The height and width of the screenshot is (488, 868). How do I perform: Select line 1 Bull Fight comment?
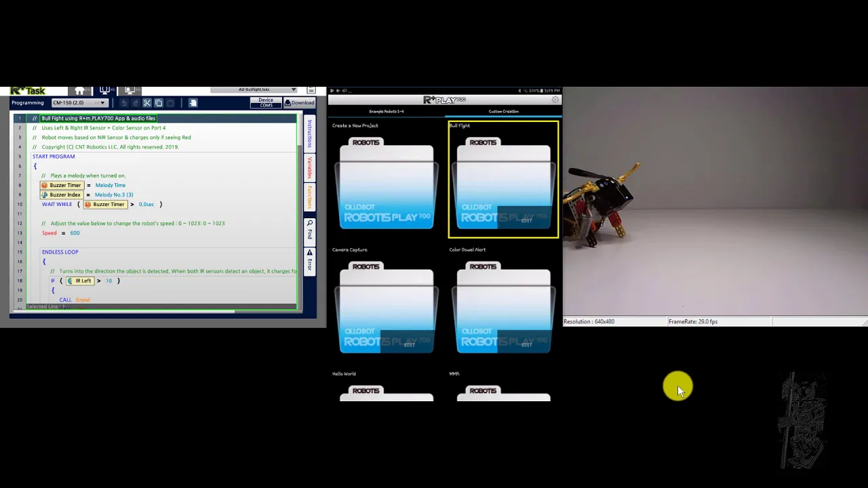click(x=98, y=118)
